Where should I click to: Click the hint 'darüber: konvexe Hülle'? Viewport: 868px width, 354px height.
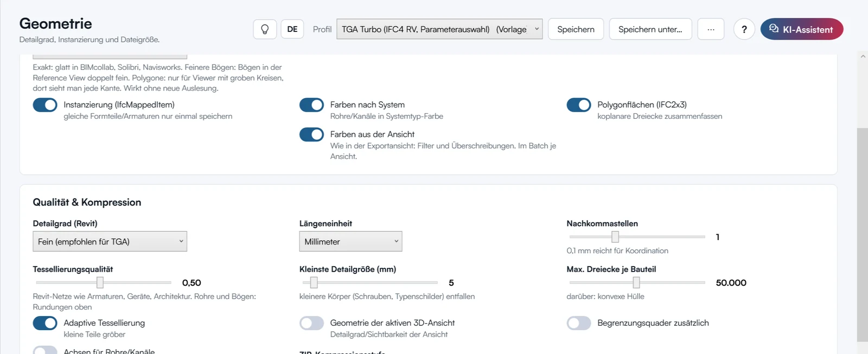pyautogui.click(x=605, y=297)
